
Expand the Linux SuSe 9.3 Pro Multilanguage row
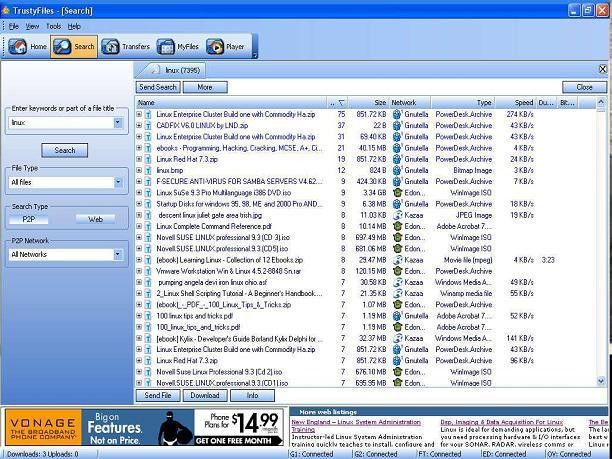[x=139, y=193]
